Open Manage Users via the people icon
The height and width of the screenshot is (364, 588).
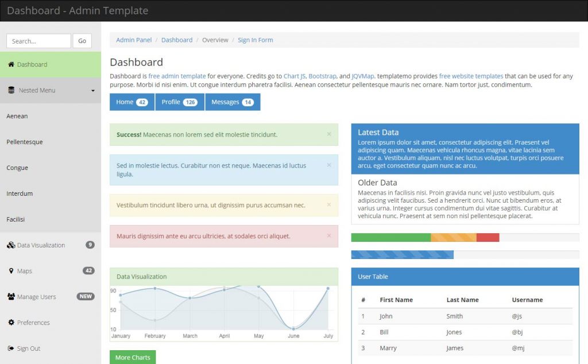tap(11, 296)
